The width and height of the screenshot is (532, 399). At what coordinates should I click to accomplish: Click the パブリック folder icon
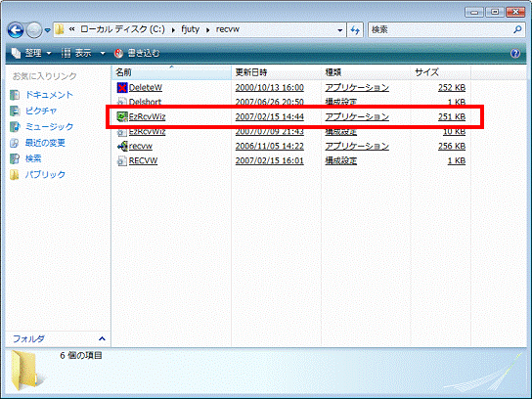(15, 175)
